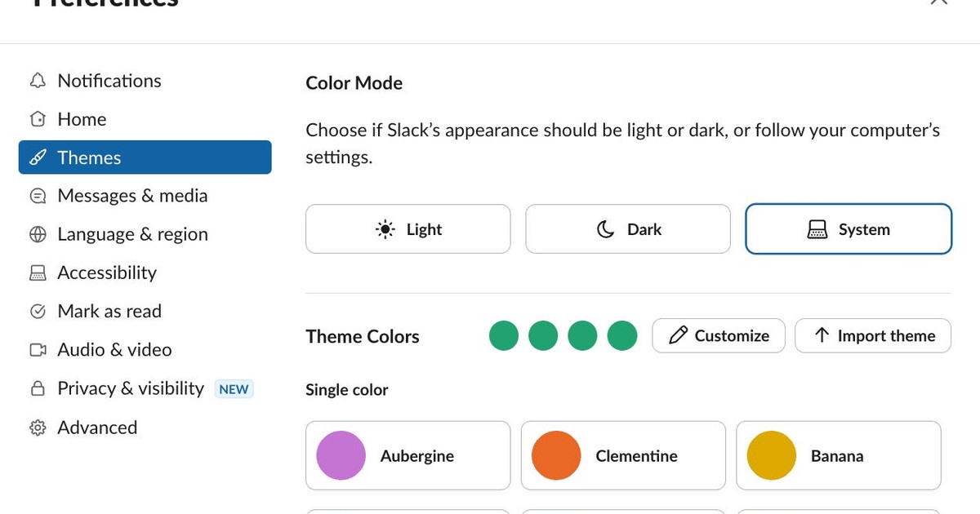The height and width of the screenshot is (514, 980).
Task: Select the System color mode option
Action: 848,229
